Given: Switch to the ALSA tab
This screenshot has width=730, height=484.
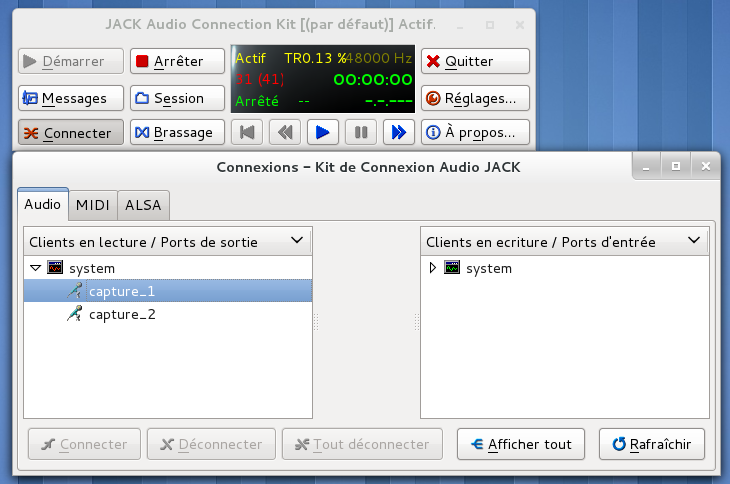Looking at the screenshot, I should (x=144, y=205).
